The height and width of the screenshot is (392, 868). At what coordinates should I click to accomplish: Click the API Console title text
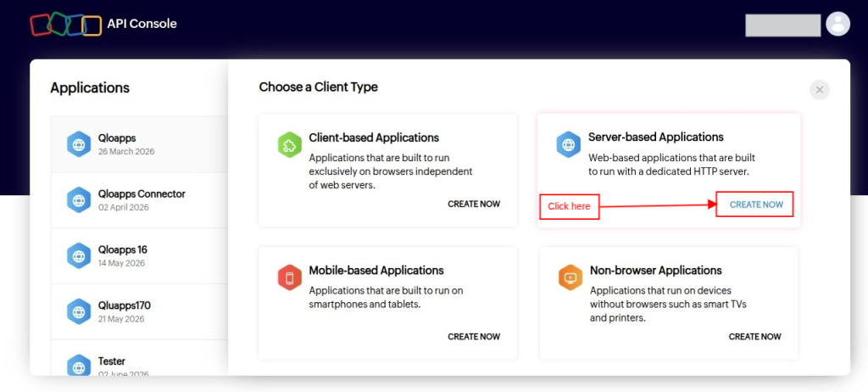pyautogui.click(x=142, y=24)
